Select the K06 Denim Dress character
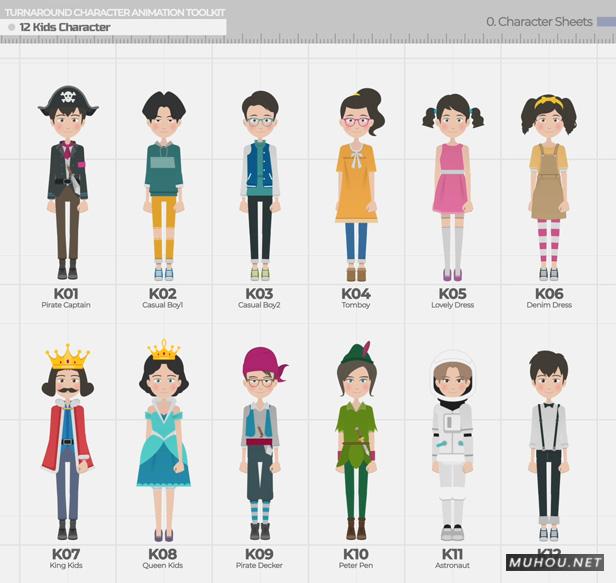 tap(549, 187)
